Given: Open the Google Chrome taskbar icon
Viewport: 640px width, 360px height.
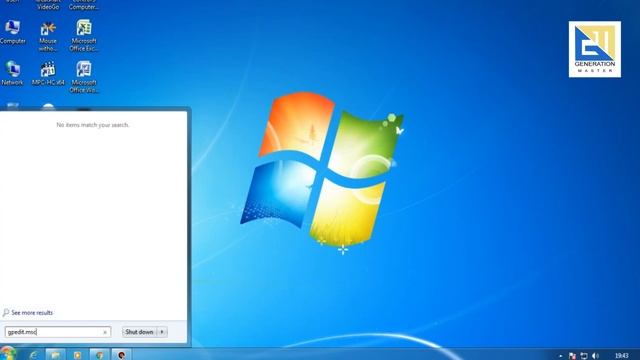Looking at the screenshot, I should (99, 355).
